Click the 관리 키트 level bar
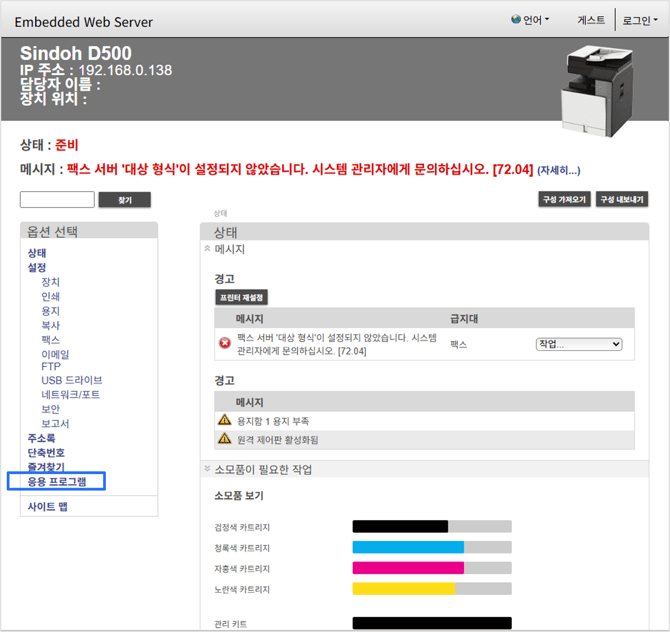The height and width of the screenshot is (632, 670). tap(432, 623)
